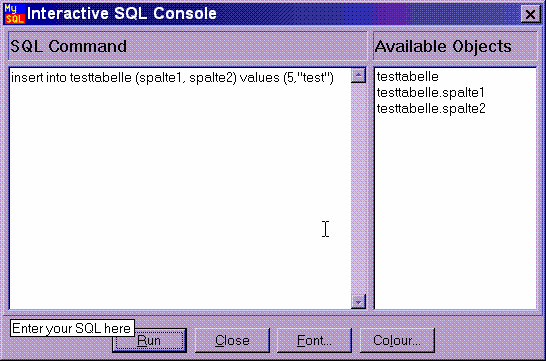Close the Interactive SQL Console window
Screen dimensions: 546x361
[530, 14]
